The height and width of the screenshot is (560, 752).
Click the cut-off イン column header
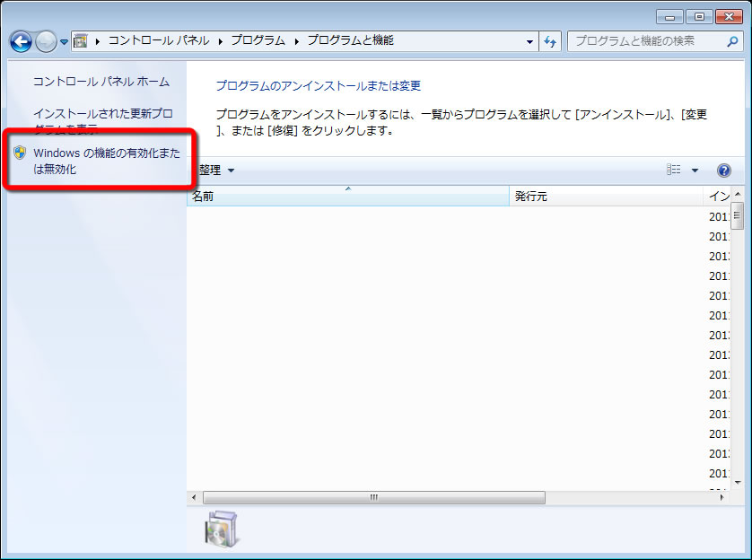[x=717, y=197]
